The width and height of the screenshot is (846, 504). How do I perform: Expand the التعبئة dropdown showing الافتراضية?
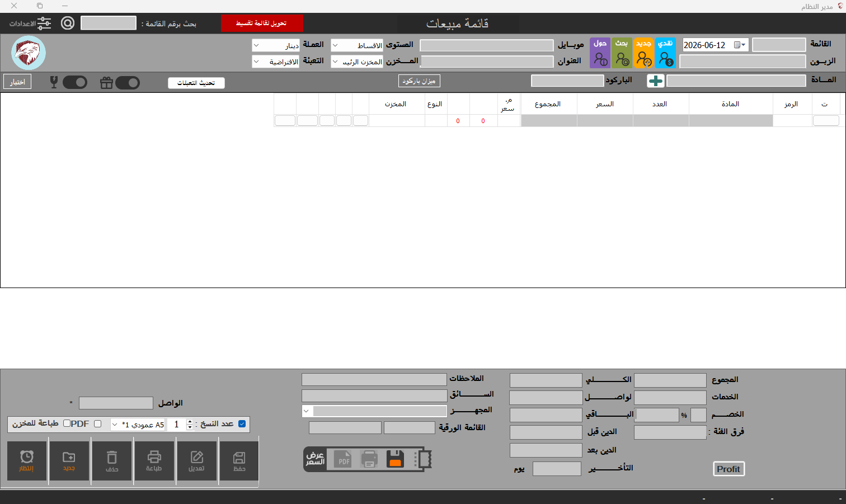[256, 62]
